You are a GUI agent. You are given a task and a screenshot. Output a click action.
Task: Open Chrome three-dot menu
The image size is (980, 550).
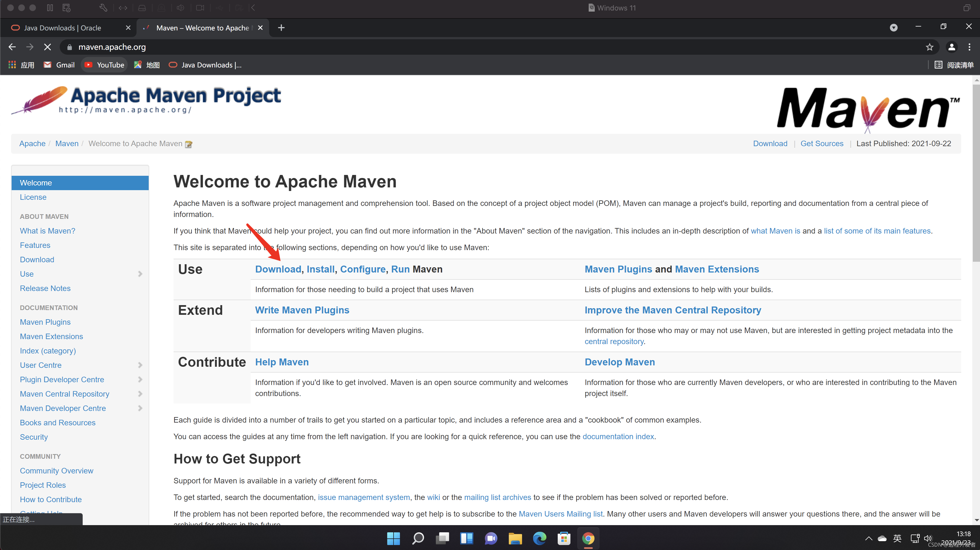[969, 47]
